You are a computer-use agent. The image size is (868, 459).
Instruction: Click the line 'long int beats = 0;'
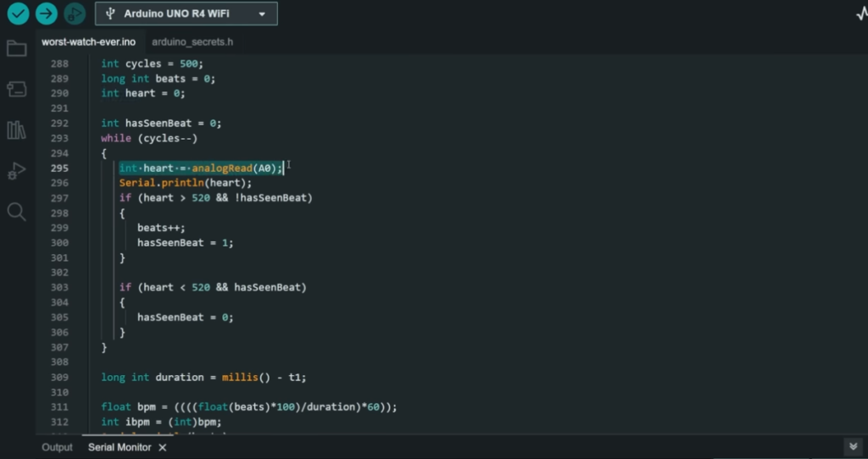click(x=158, y=79)
